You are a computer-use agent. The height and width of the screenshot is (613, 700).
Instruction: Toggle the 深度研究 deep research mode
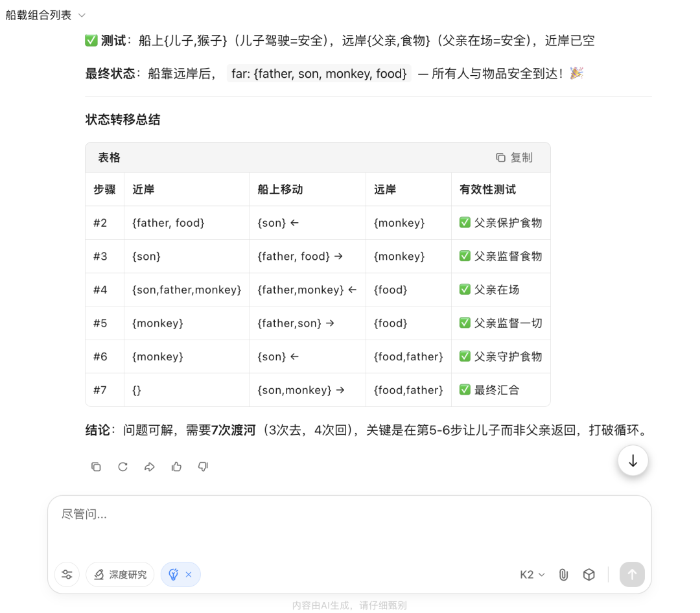pos(119,574)
